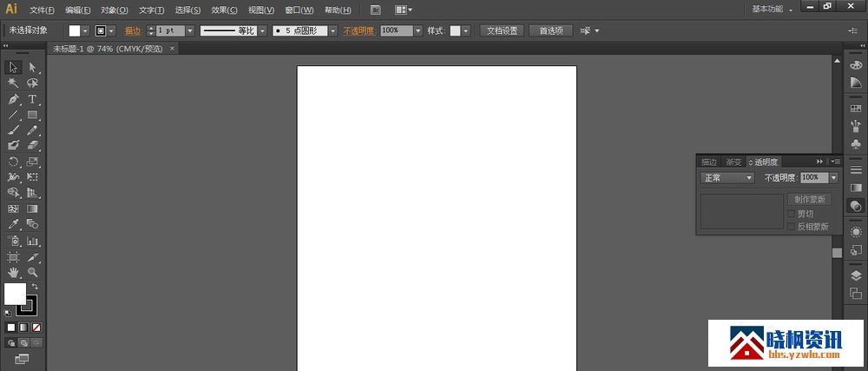Tick the 剪切 checkbox
The image size is (868, 371).
pyautogui.click(x=792, y=214)
